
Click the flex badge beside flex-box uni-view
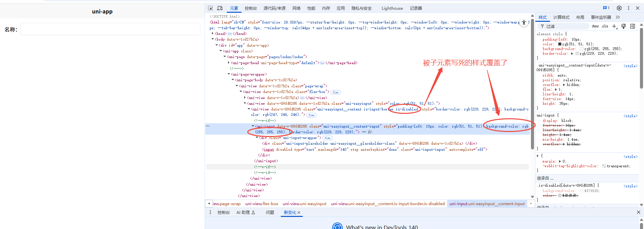[x=335, y=92]
